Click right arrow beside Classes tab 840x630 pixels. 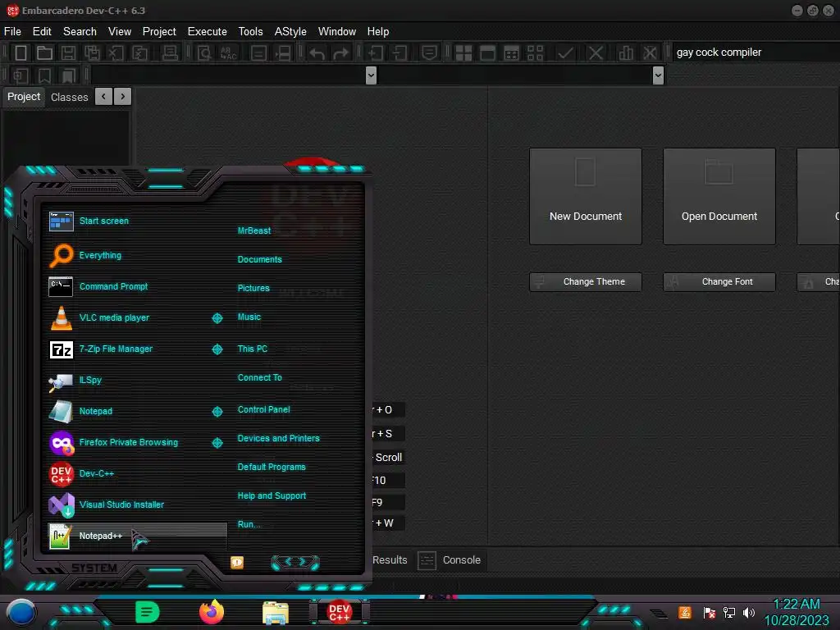pyautogui.click(x=123, y=97)
